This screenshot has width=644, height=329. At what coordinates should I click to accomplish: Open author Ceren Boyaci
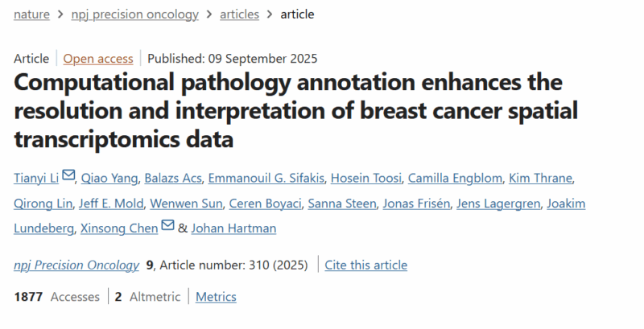coord(265,204)
